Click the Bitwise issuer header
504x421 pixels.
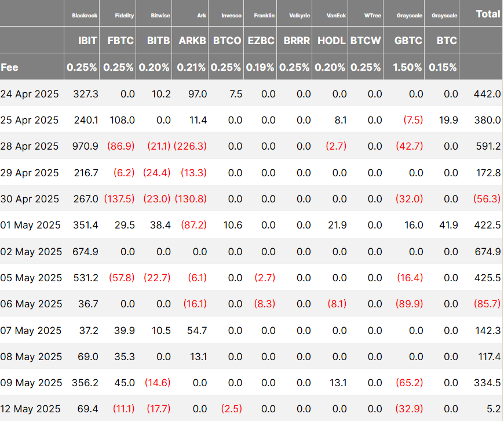pos(160,16)
